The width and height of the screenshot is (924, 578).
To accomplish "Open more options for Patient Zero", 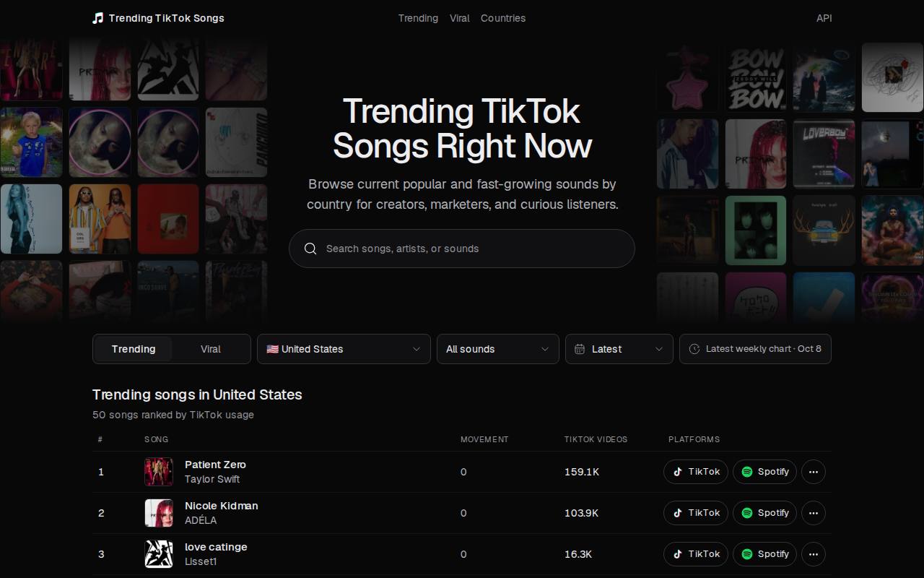I will 814,472.
